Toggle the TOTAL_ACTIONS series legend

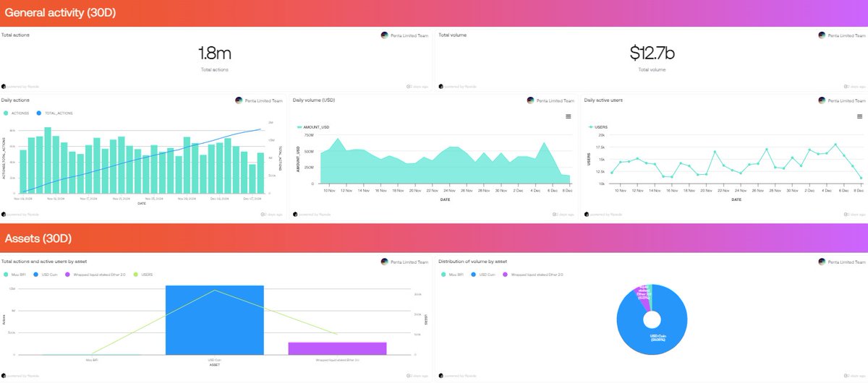pyautogui.click(x=54, y=113)
